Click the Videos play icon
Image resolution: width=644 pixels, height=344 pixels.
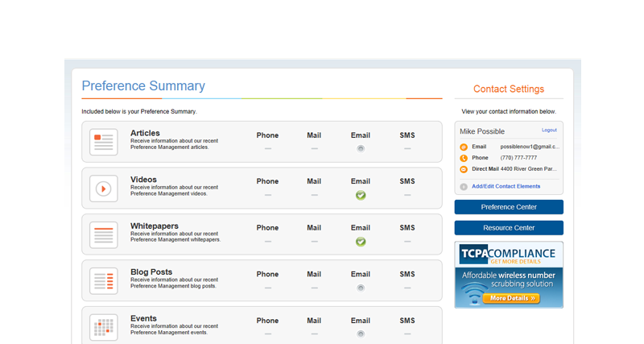(x=104, y=189)
